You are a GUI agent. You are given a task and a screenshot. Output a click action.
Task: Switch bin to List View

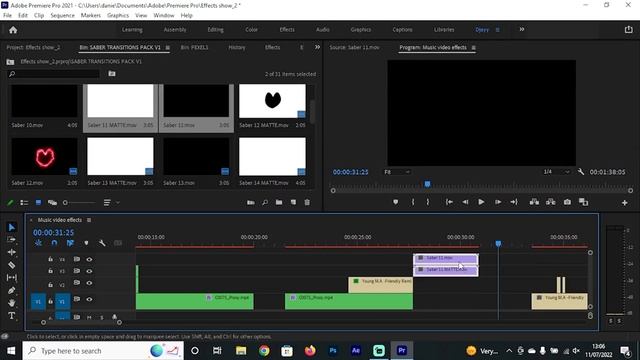coord(24,202)
